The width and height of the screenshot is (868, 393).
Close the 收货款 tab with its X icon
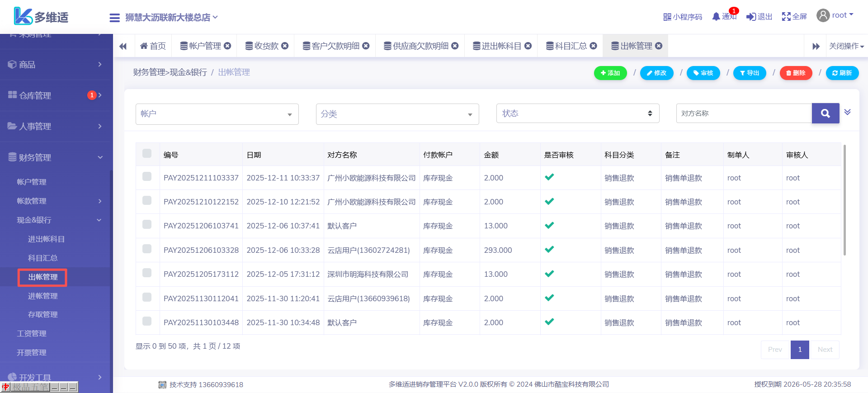[285, 46]
